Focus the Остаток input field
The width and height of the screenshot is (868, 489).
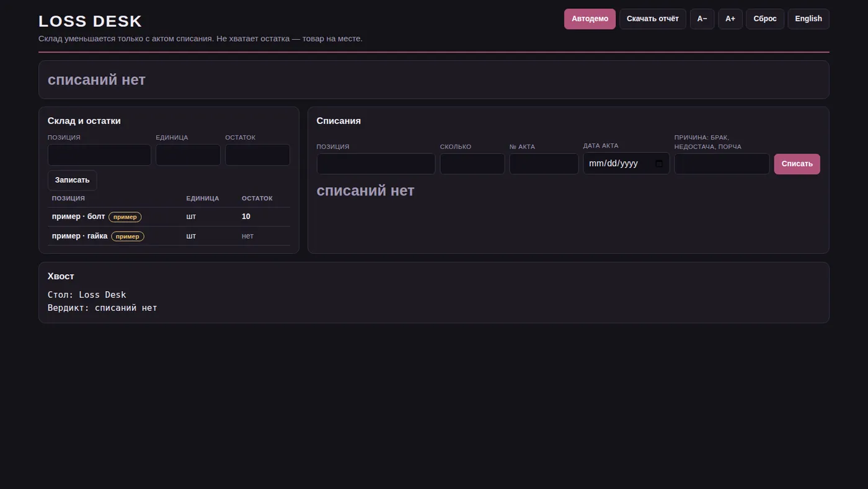coord(257,155)
